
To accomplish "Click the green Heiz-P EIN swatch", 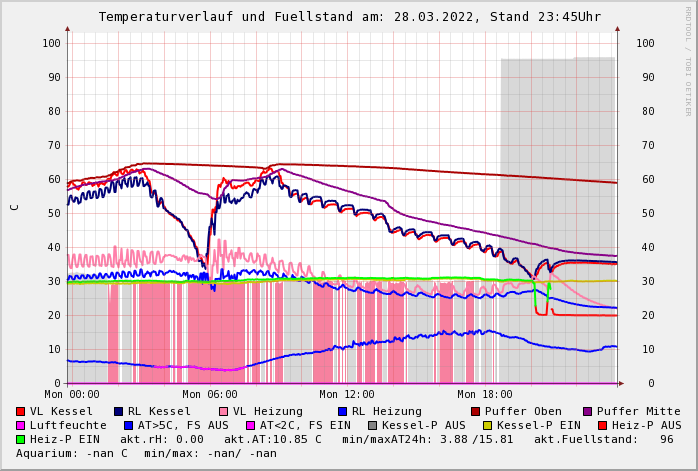I will (20, 439).
